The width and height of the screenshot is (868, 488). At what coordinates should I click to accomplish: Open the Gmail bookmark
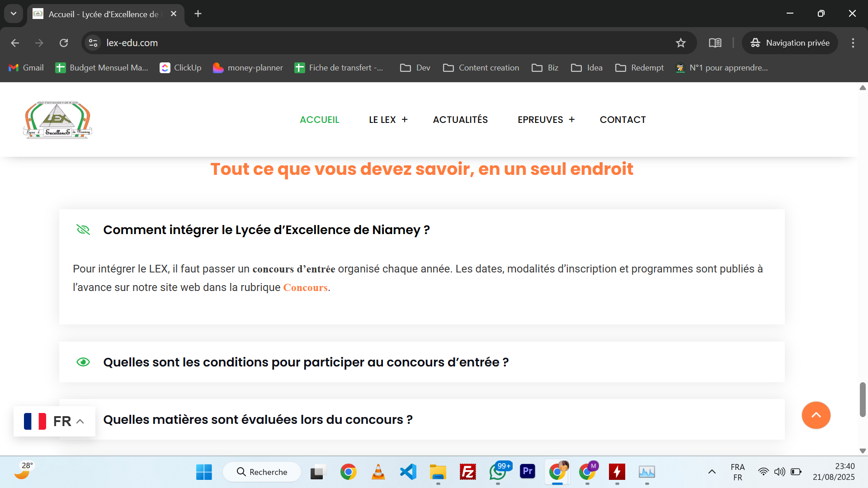(26, 68)
